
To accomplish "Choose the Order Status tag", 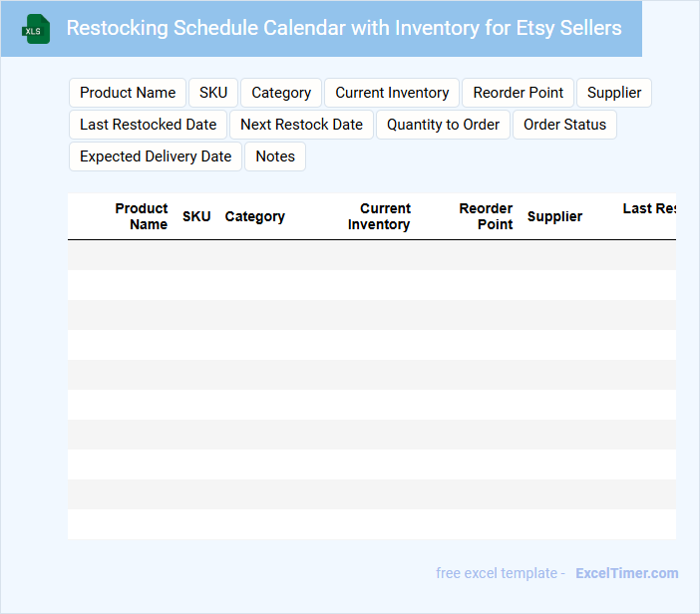I will point(565,125).
